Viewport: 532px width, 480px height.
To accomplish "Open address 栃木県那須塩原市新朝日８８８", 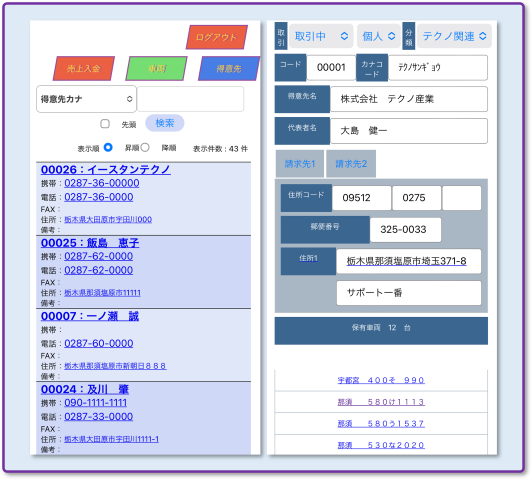I will pyautogui.click(x=115, y=366).
